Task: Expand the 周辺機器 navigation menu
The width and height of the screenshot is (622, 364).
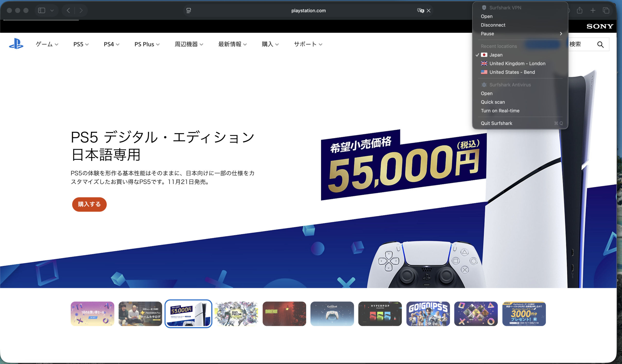Action: (x=189, y=44)
